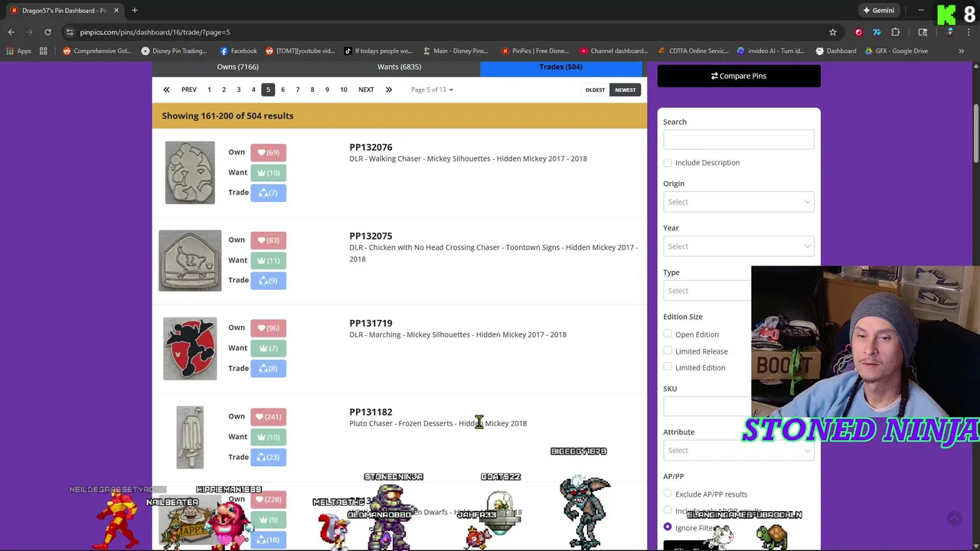Click Want crown button for PP131719
The width and height of the screenshot is (980, 551).
(x=268, y=348)
